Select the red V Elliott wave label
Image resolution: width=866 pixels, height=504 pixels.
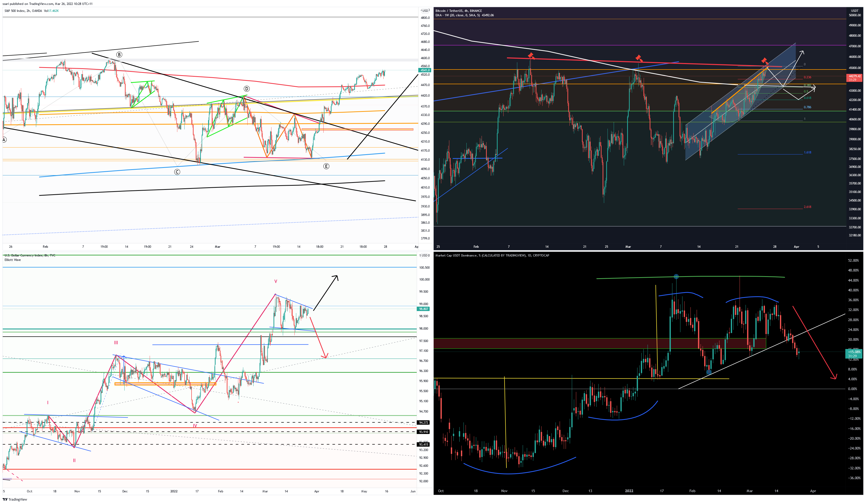coord(276,282)
